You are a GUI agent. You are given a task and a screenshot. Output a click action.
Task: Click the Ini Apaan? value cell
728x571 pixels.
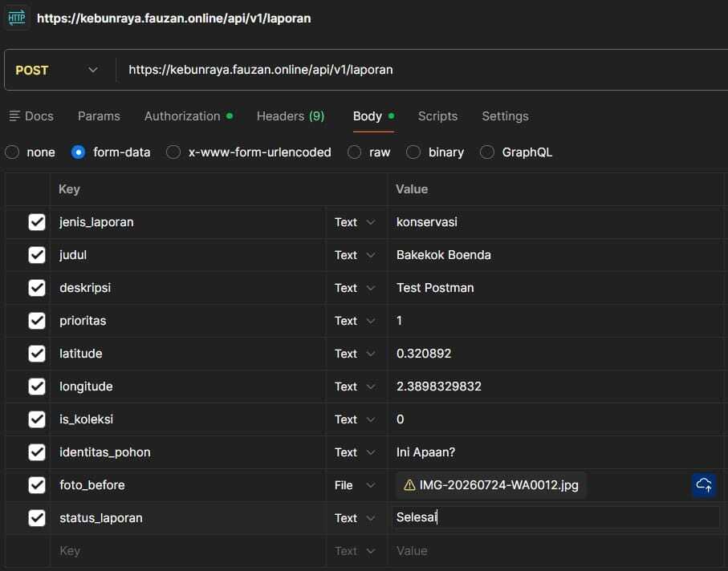tap(555, 453)
